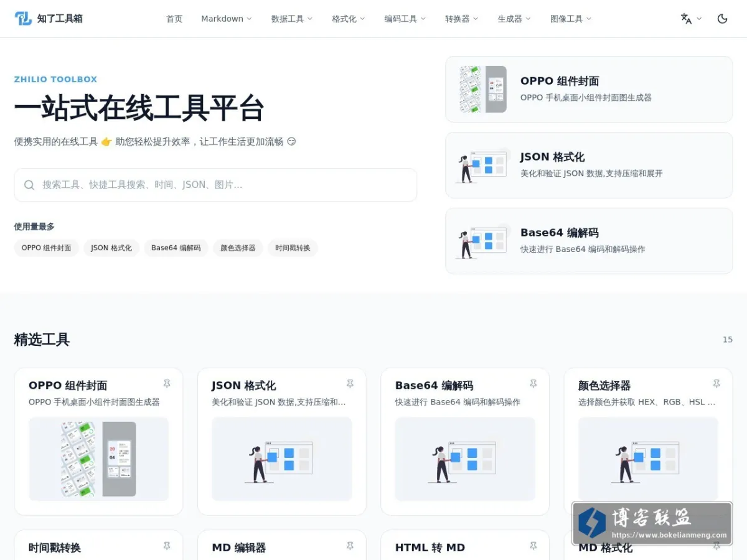Click the description OPPO 手机桌面小组件封面图生成器 in hero card
747x560 pixels.
pos(586,98)
